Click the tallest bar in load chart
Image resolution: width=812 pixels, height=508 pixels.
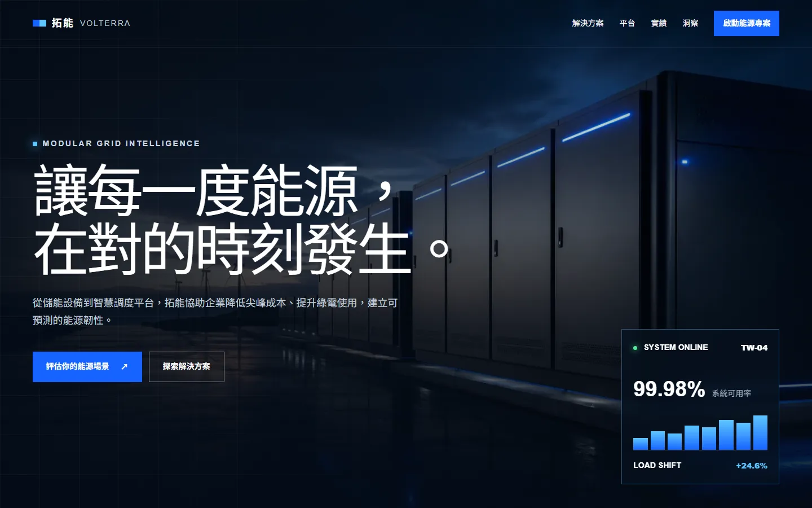(760, 432)
